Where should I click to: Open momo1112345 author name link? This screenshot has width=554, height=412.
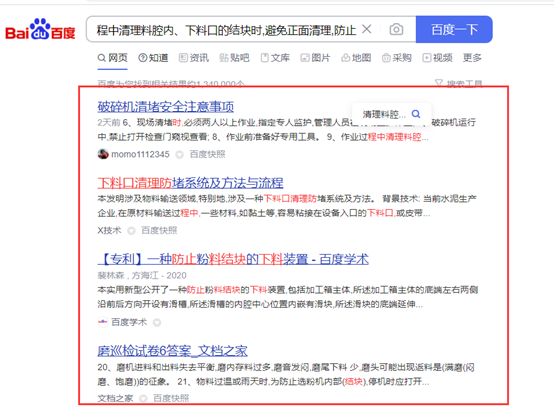(140, 154)
